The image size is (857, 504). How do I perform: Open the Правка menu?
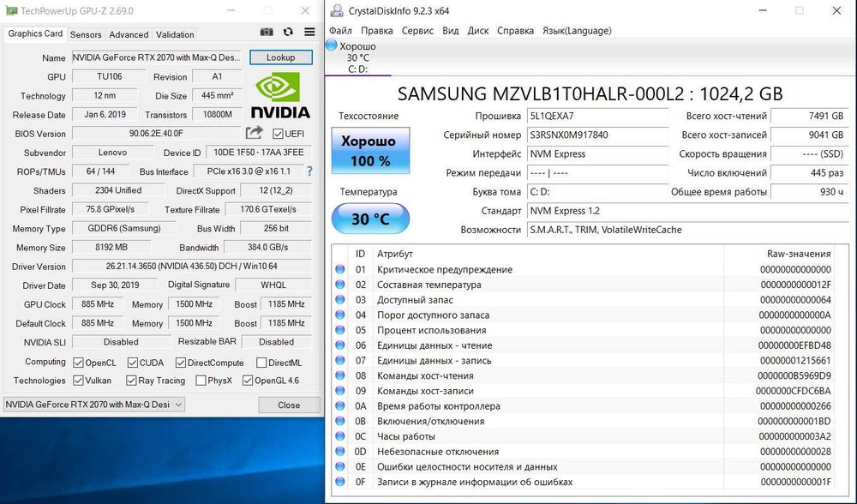point(376,31)
